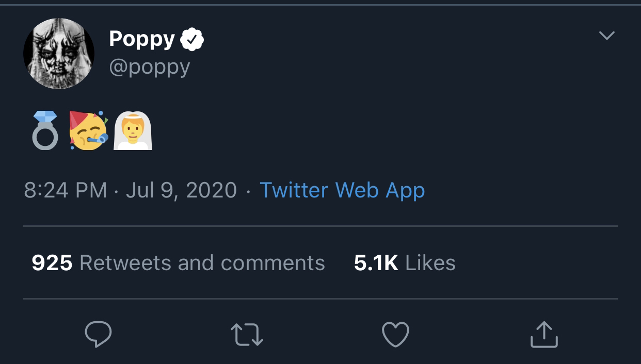Click the retweet arrows icon
Screen dimensions: 641x364
pyautogui.click(x=247, y=334)
